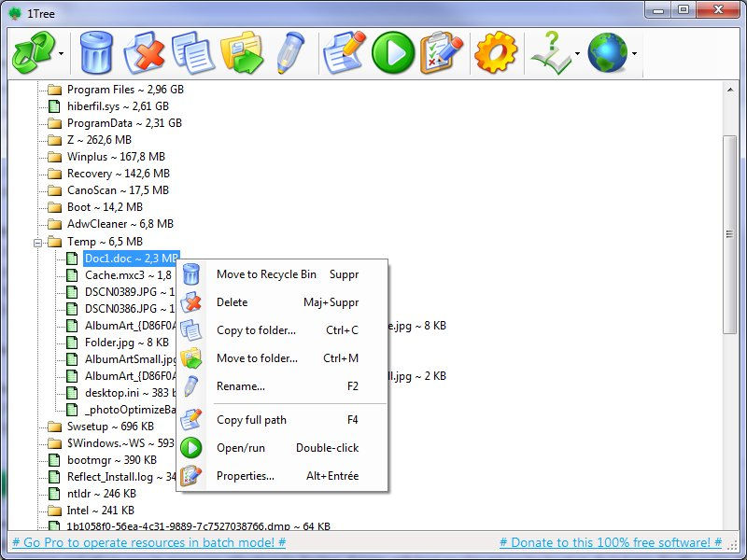Select the Recovery ~ 142,6 MB folder
This screenshot has width=747, height=560.
click(119, 174)
